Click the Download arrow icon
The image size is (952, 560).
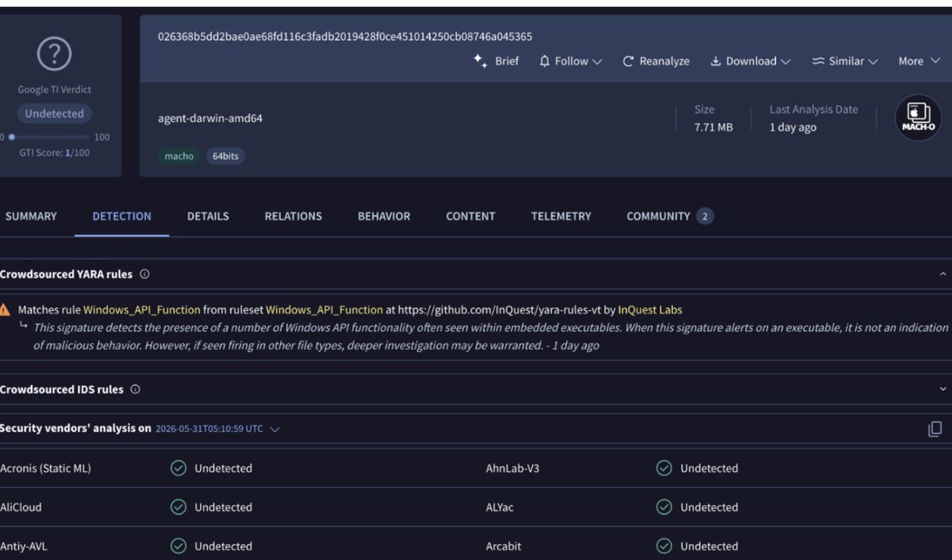click(x=715, y=61)
